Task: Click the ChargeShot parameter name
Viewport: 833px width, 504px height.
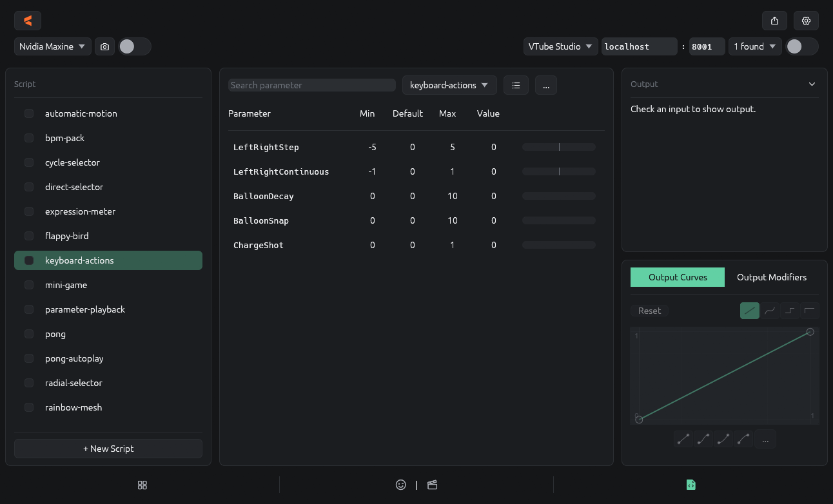Action: click(259, 245)
